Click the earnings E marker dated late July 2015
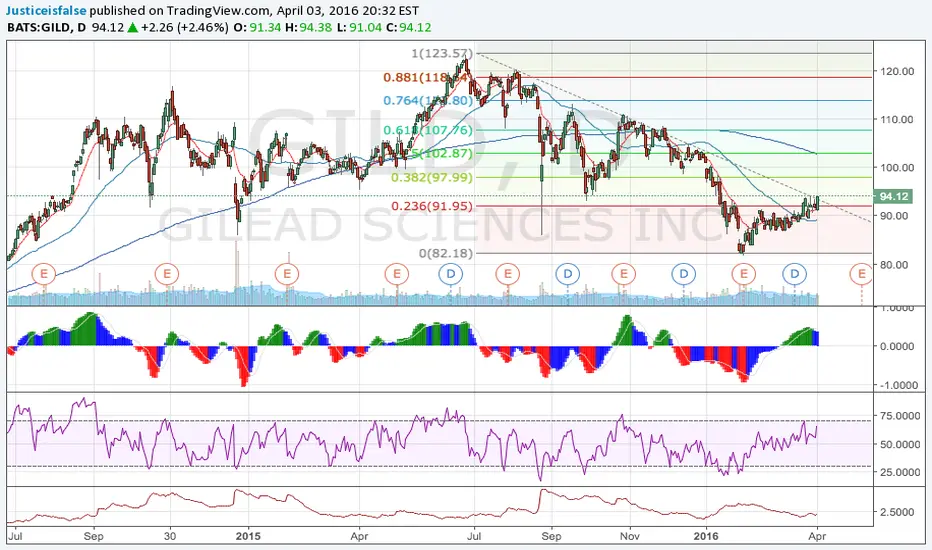Image resolution: width=932 pixels, height=550 pixels. [x=508, y=274]
